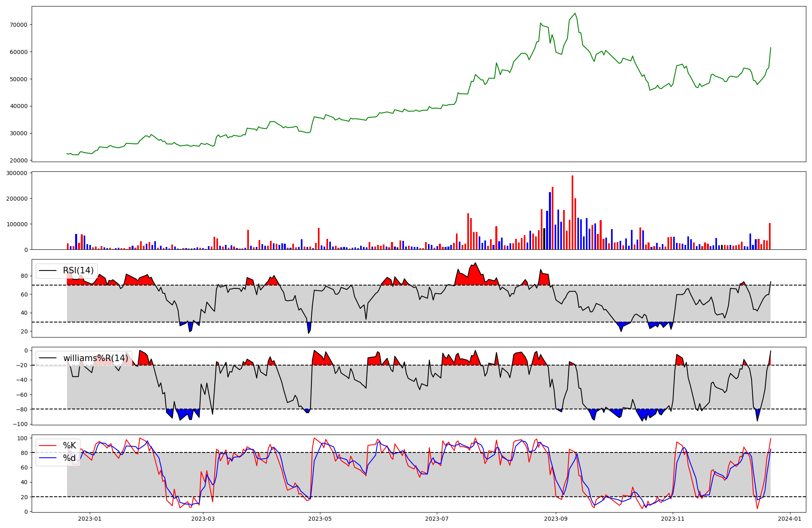Select the 2023-11 date tick label
The width and height of the screenshot is (812, 528).
pos(673,519)
